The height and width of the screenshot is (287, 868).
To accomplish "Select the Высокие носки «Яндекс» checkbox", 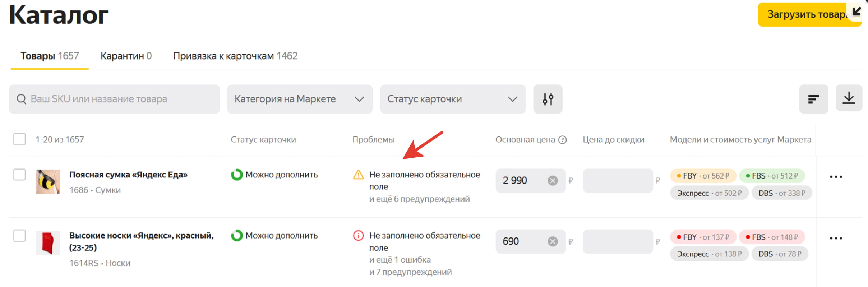I will [x=19, y=236].
